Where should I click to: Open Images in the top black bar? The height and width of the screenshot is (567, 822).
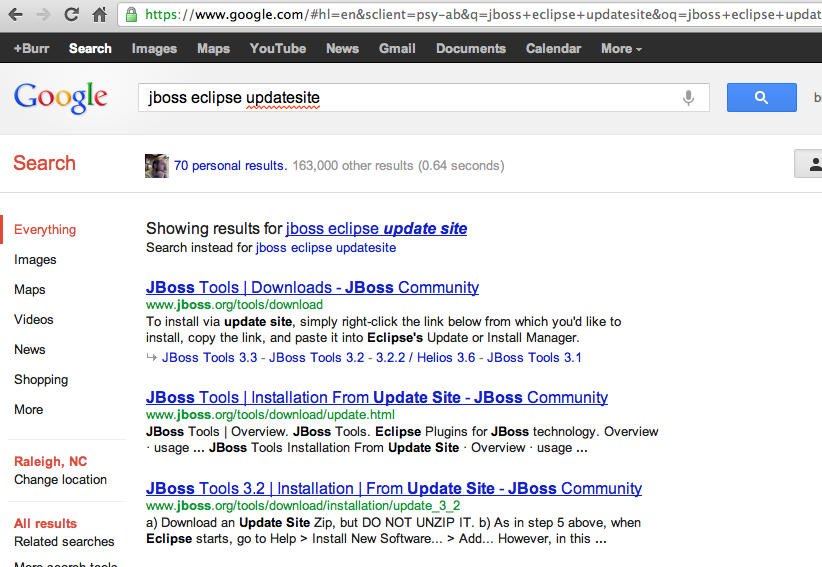pyautogui.click(x=154, y=48)
